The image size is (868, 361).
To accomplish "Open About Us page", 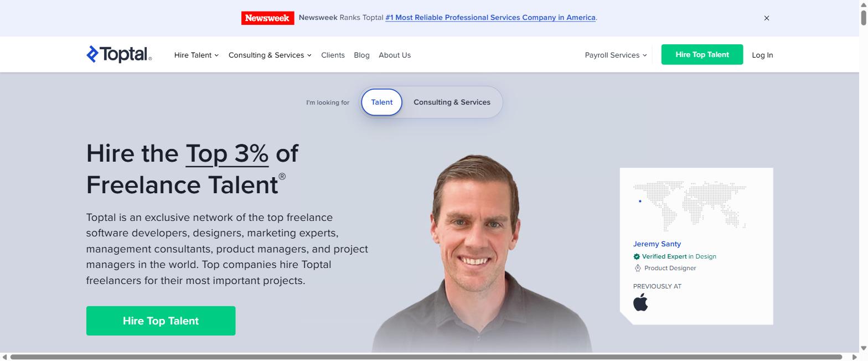I will pyautogui.click(x=395, y=55).
